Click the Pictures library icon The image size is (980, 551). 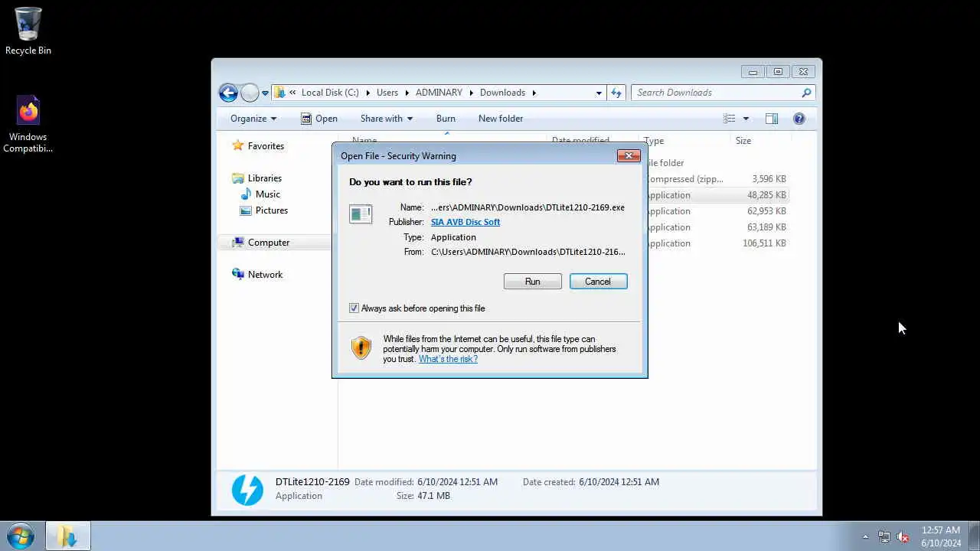point(246,210)
